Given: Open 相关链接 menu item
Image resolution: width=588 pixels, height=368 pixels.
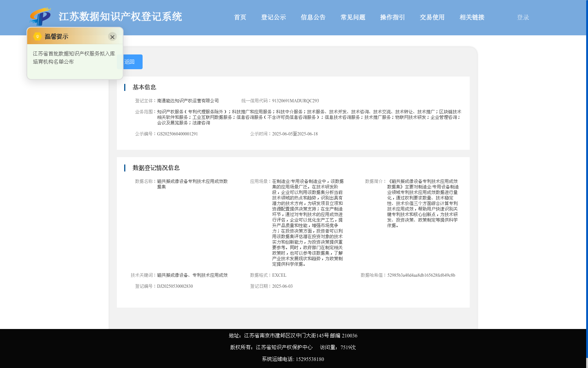Looking at the screenshot, I should click(472, 17).
